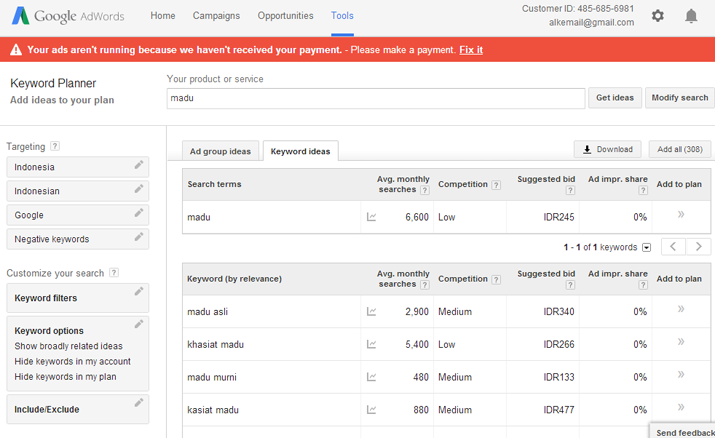Edit Negative keywords with pencil icon

(x=139, y=237)
